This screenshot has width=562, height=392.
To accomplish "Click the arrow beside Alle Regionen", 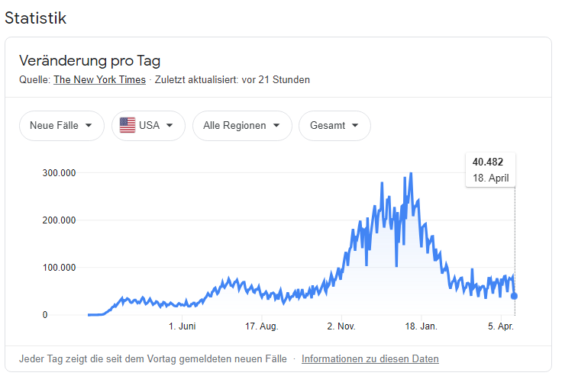I will 276,126.
